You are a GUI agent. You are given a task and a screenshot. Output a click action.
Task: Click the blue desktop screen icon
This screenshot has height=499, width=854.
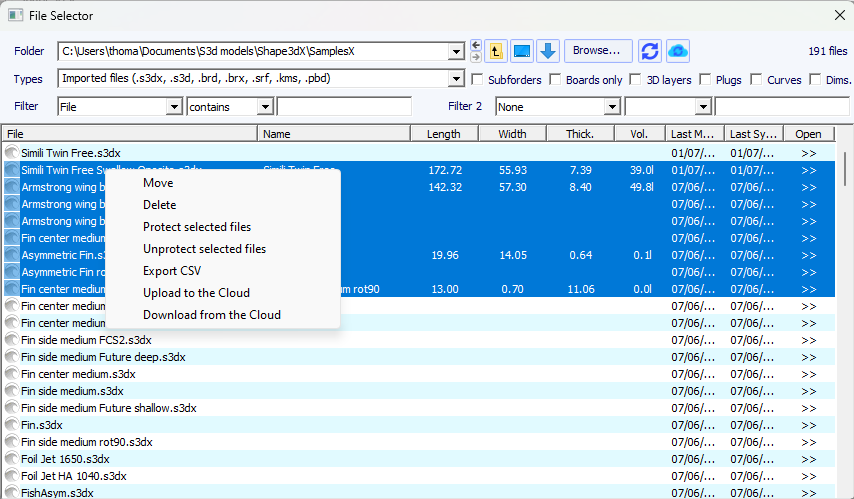522,50
